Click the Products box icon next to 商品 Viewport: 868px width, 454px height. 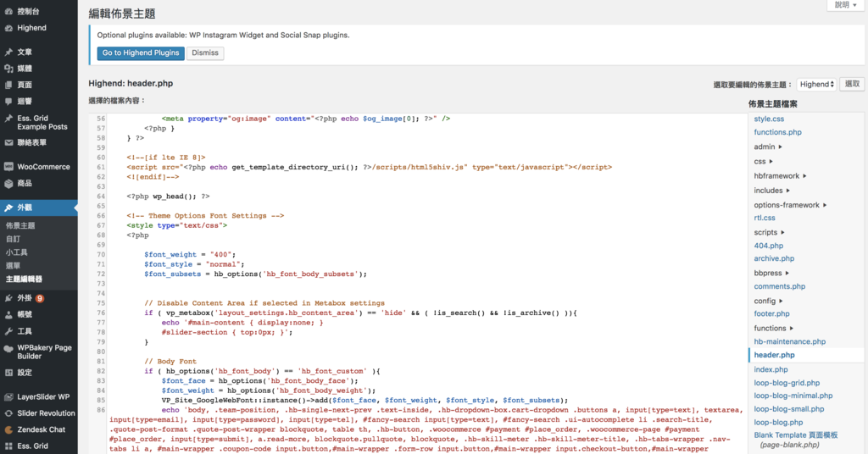click(8, 184)
